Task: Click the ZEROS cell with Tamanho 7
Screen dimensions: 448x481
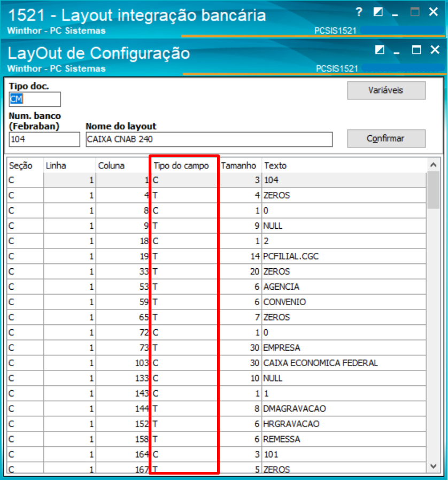Action: click(x=344, y=317)
